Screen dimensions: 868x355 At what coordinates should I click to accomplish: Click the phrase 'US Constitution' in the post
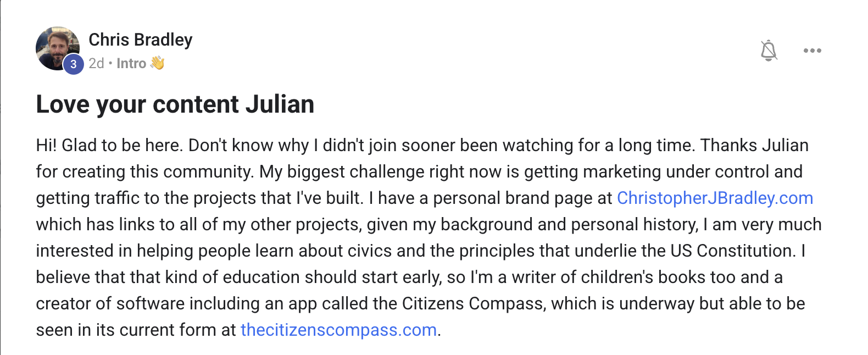pyautogui.click(x=733, y=251)
